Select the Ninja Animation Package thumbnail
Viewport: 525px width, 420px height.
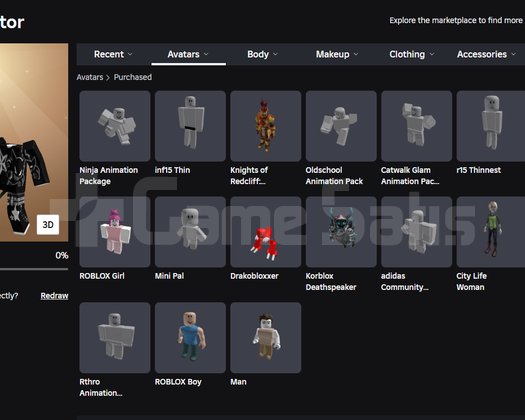point(115,126)
